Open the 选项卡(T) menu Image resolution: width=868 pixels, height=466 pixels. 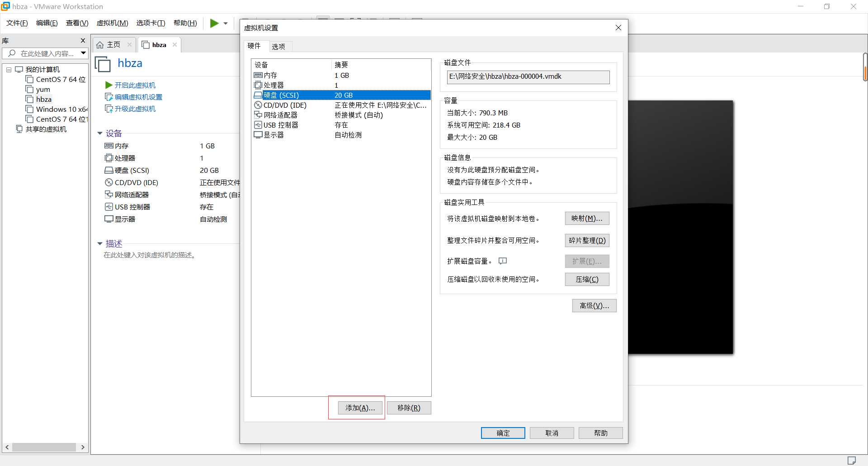(151, 23)
